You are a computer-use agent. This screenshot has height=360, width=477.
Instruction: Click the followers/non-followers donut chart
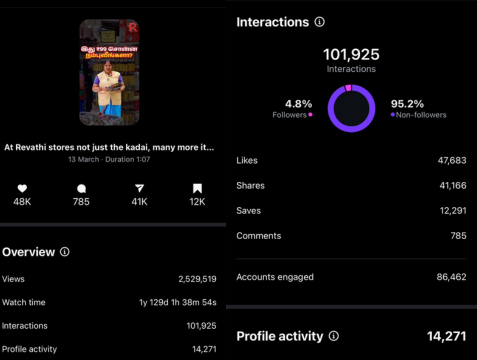pos(351,108)
